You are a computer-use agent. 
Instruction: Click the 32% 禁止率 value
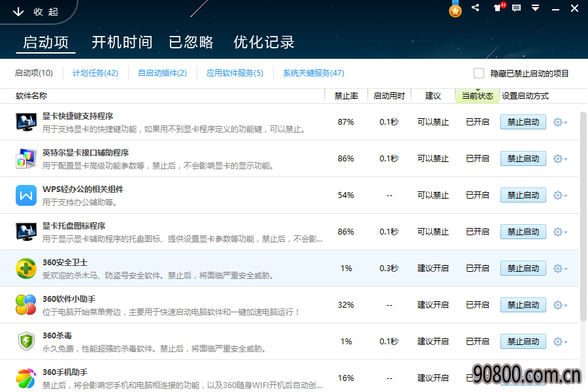(346, 305)
